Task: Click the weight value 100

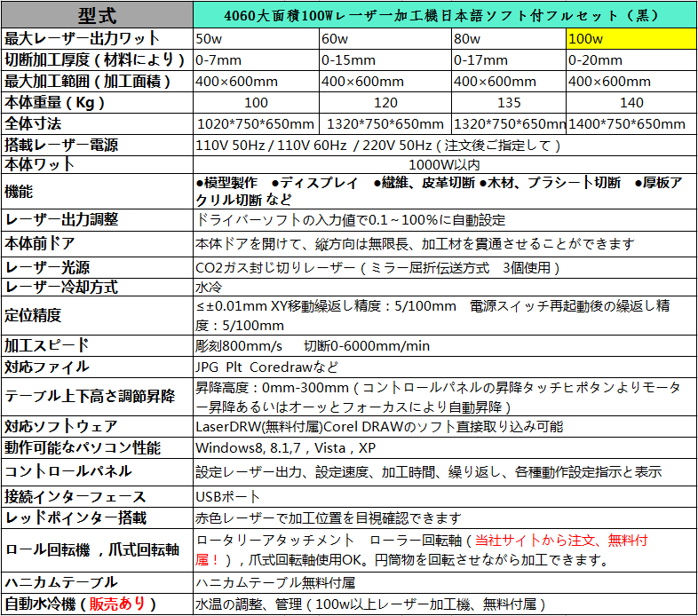Action: point(256,103)
